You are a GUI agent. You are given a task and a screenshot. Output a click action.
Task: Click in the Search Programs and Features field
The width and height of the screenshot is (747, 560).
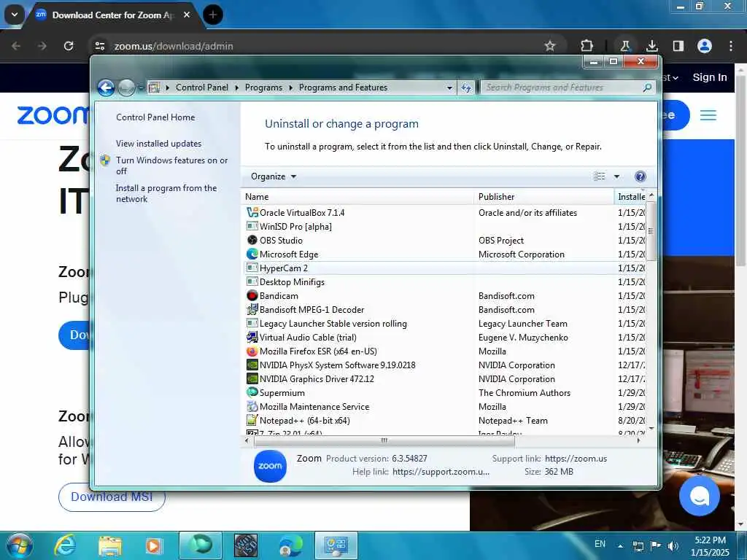pos(562,87)
